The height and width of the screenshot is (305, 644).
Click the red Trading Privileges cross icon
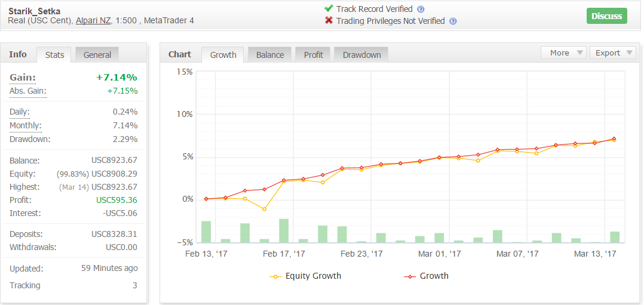(329, 20)
